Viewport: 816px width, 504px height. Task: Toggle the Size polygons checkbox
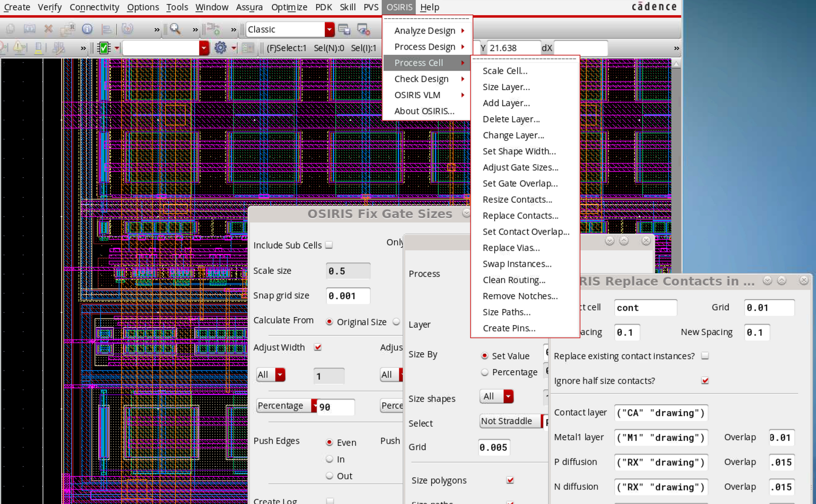tap(510, 480)
